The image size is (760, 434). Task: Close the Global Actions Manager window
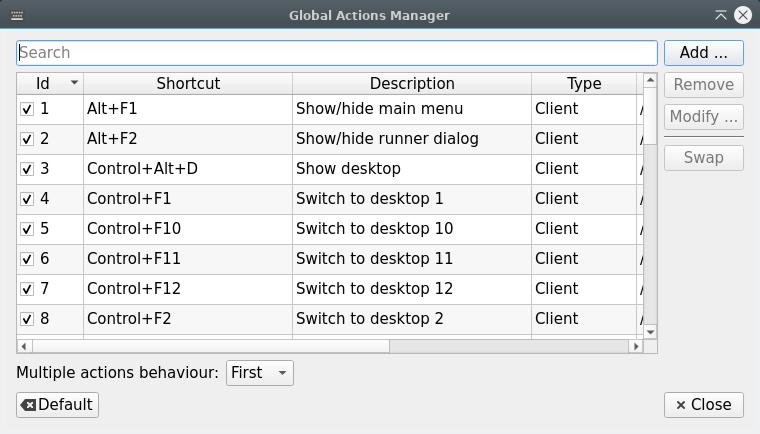point(743,15)
